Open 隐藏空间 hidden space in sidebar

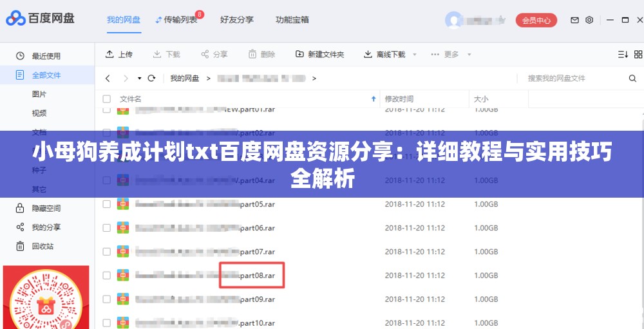tap(46, 208)
